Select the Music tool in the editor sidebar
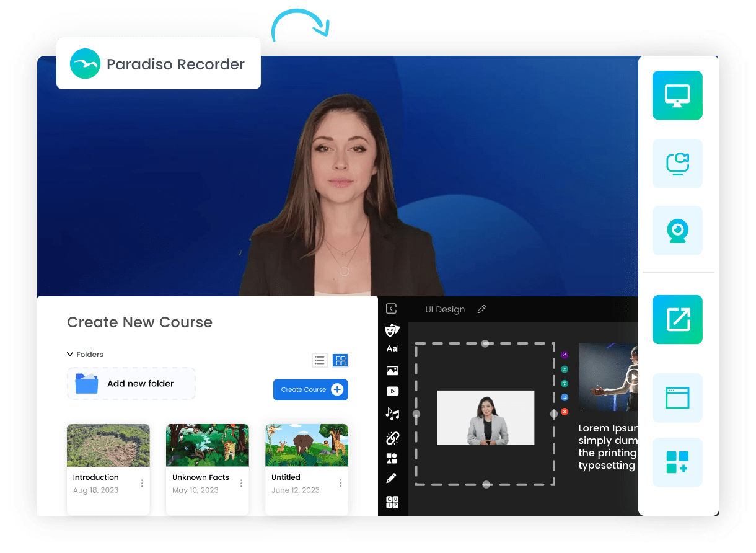Viewport: 756px width, 553px height. (x=392, y=413)
